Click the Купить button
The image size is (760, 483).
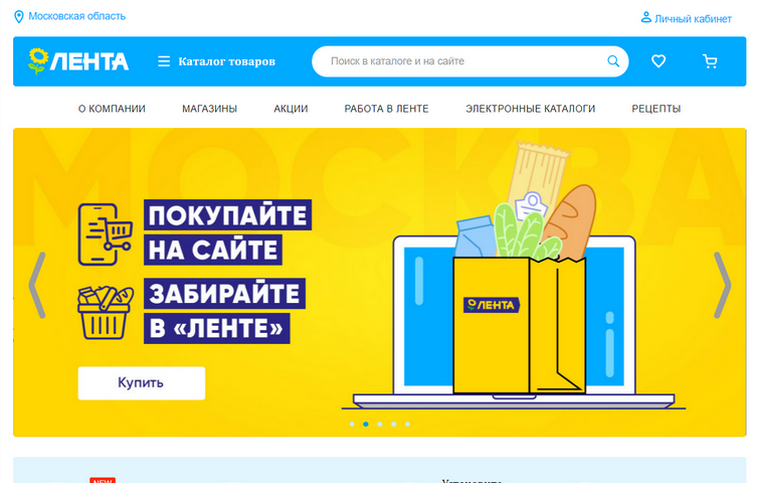pyautogui.click(x=142, y=383)
